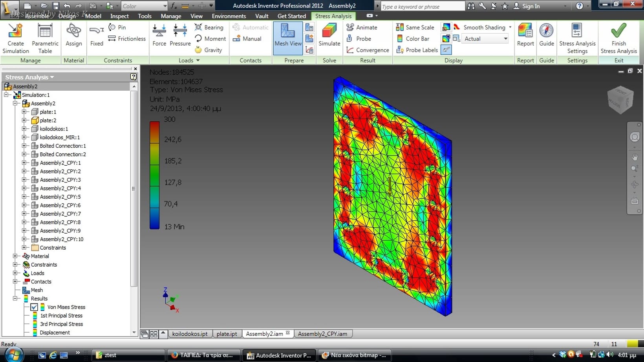Screen dimensions: 644x362
Task: Click the keyword search input field
Action: [422, 6]
